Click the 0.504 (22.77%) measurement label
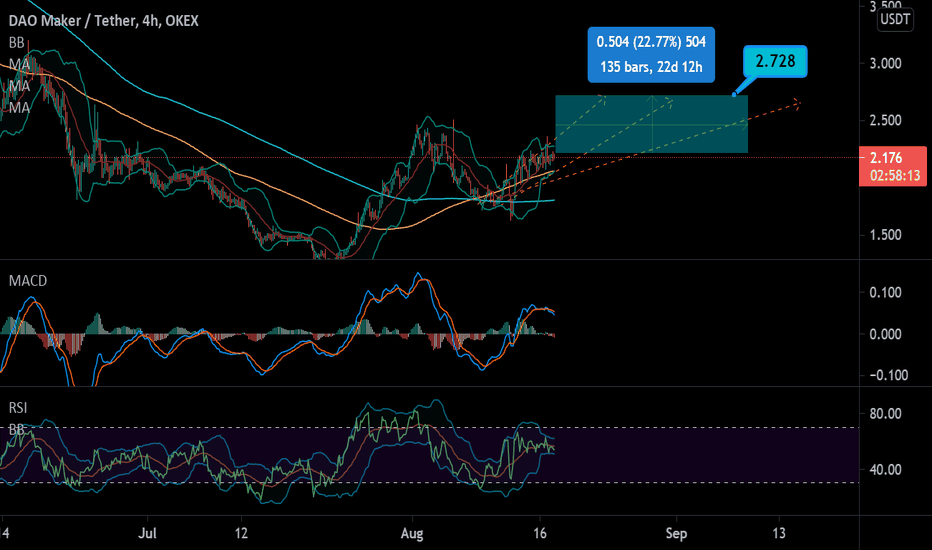The width and height of the screenshot is (932, 550). click(x=651, y=42)
